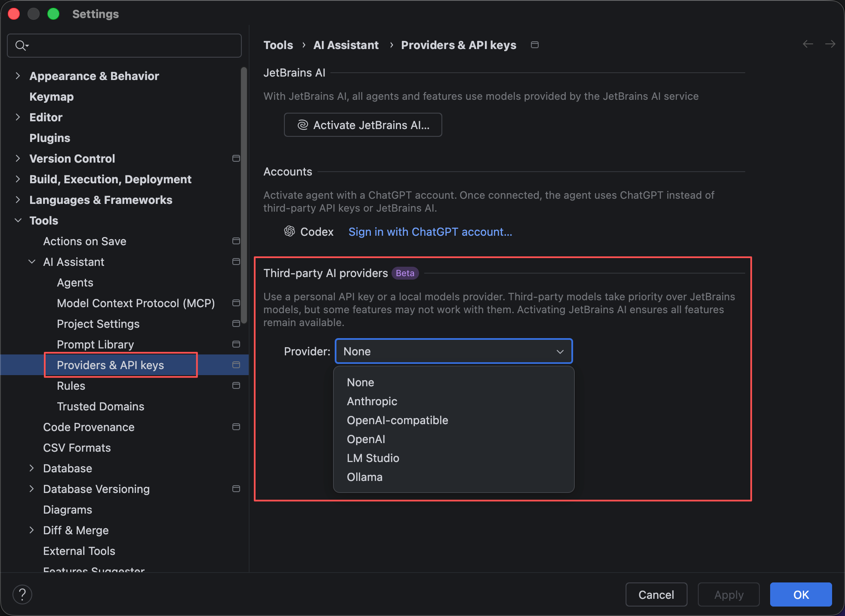Click project-level icon beside breadcrumb title
This screenshot has width=845, height=616.
click(x=535, y=45)
